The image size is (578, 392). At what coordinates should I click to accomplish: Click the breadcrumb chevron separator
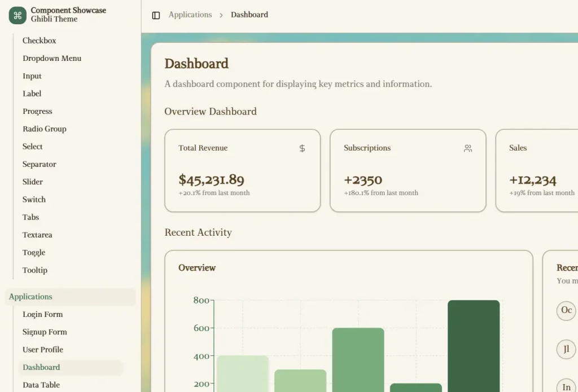coord(221,15)
